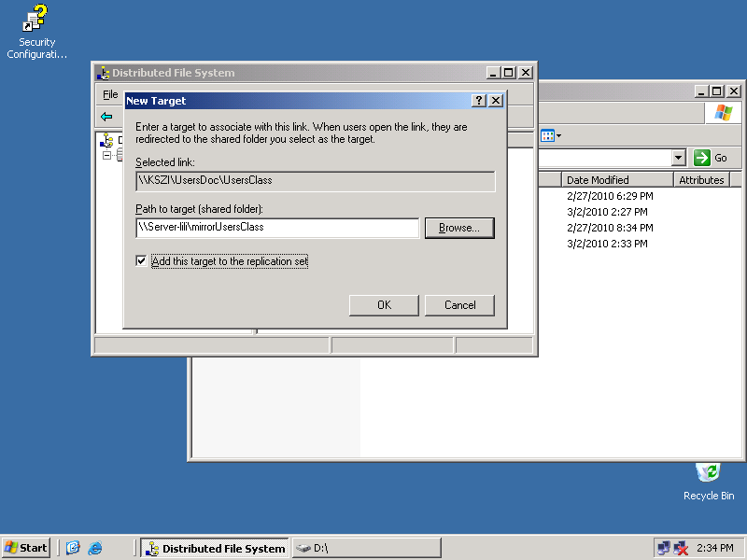
Task: Switch to D:\ taskbar button
Action: click(366, 549)
